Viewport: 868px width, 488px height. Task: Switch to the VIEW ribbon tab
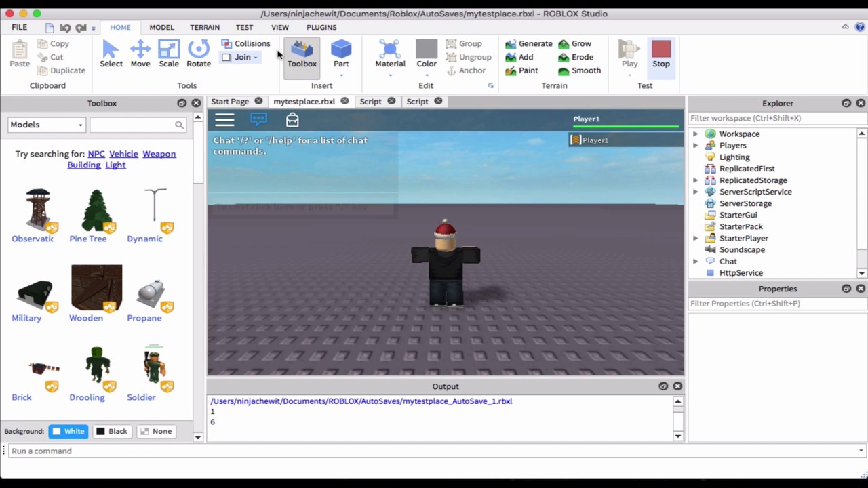pos(280,28)
